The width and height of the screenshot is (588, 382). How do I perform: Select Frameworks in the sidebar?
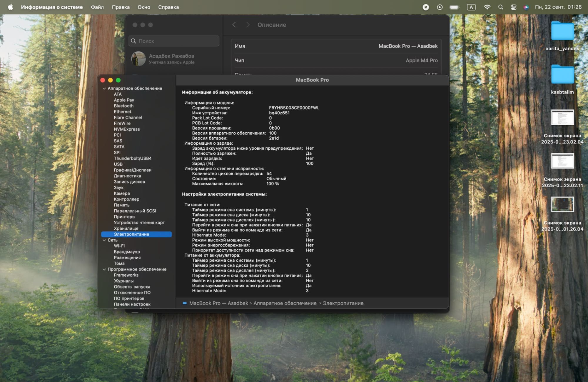(x=126, y=275)
